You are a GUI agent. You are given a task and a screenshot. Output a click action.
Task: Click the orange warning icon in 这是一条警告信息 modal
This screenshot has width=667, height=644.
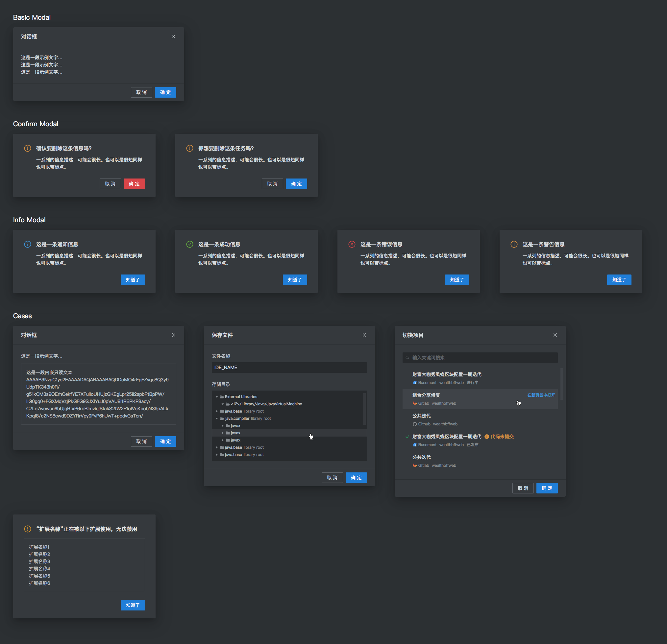[514, 244]
